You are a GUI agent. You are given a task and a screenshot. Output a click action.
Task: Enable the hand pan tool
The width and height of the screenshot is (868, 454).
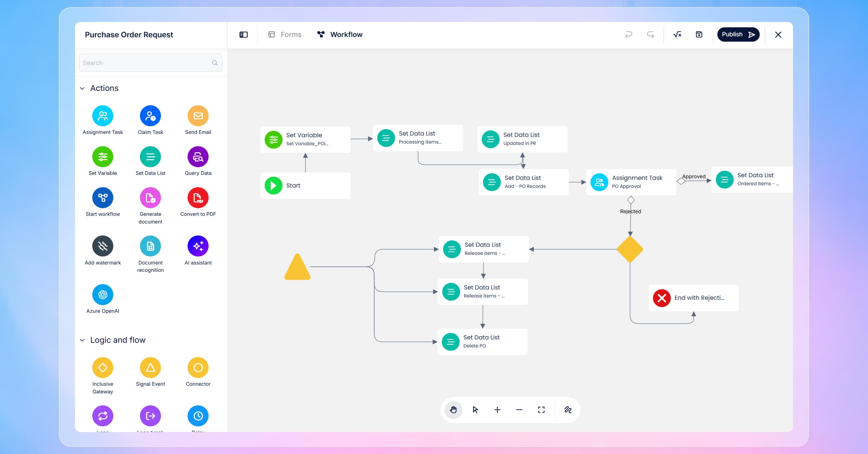453,410
